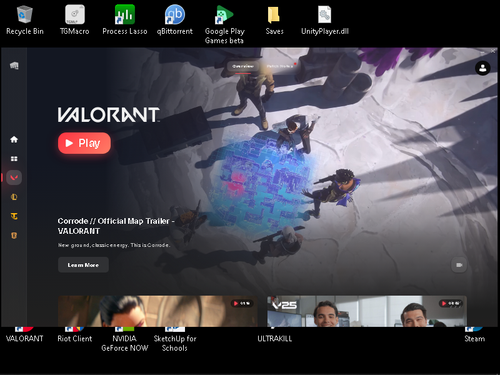
Task: Select the Process Lasso desktop icon
Action: 125,20
